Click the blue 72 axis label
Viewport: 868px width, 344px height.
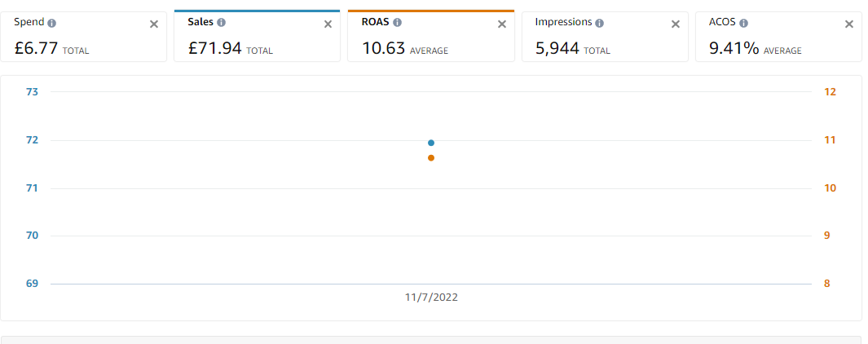coord(32,140)
